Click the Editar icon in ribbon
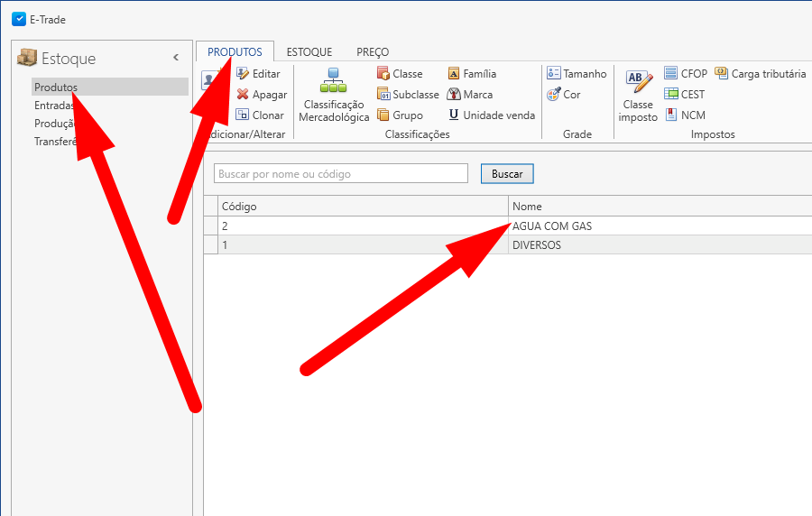 (243, 74)
